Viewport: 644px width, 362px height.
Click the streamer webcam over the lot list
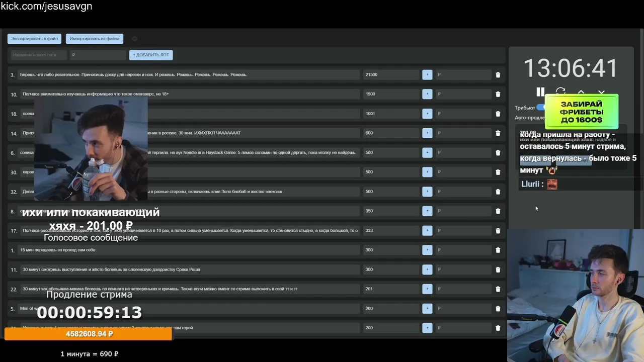tap(91, 148)
